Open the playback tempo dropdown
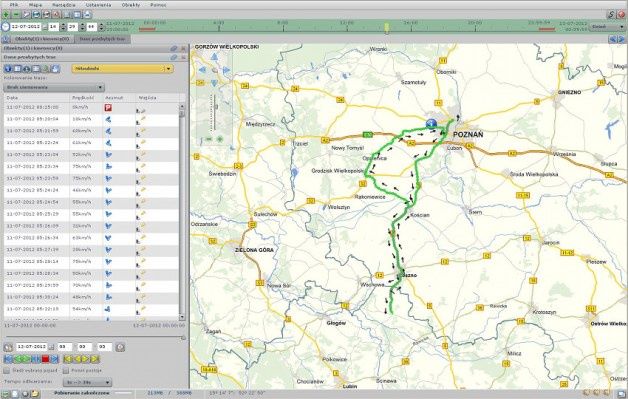This screenshot has height=399, width=628. (x=87, y=383)
